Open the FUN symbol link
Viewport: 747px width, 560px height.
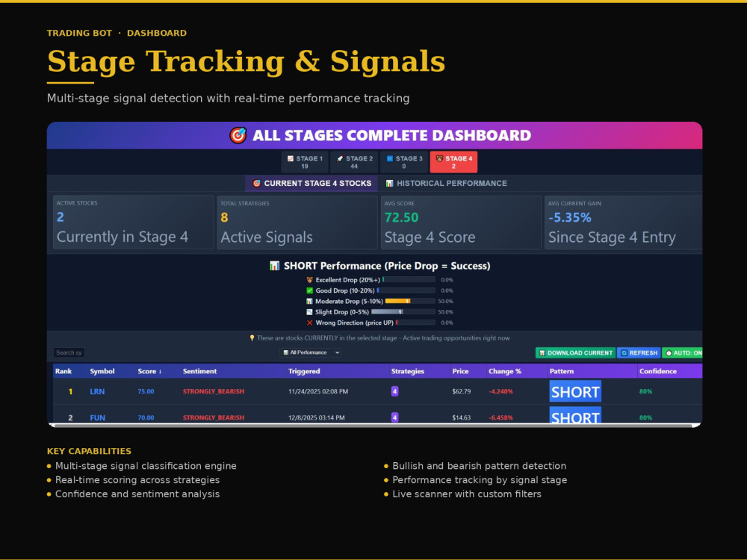click(x=98, y=417)
